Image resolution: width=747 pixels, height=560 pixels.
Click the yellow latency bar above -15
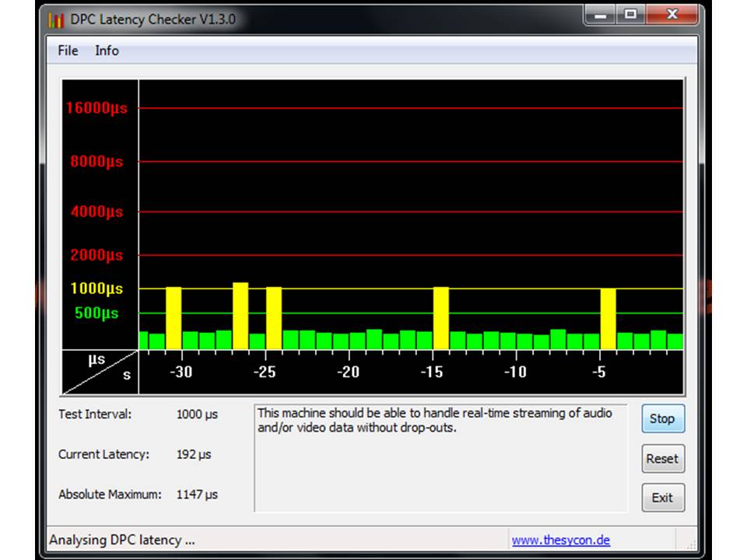click(441, 318)
